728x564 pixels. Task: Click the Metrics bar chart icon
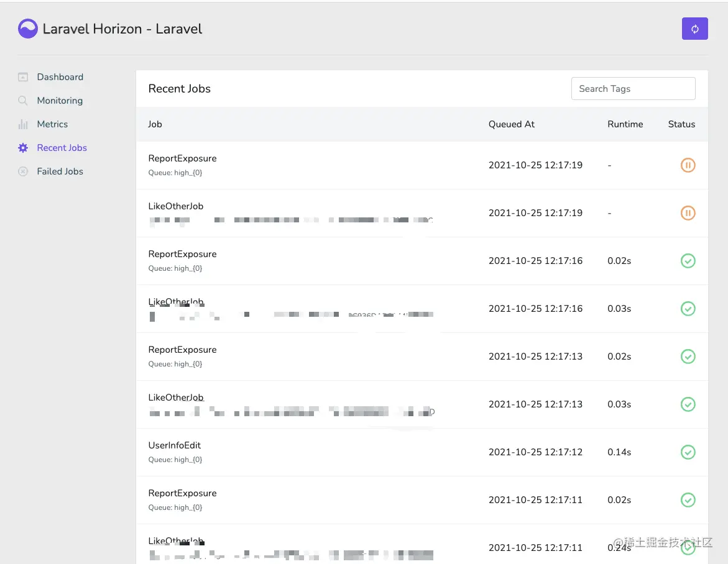pos(23,124)
